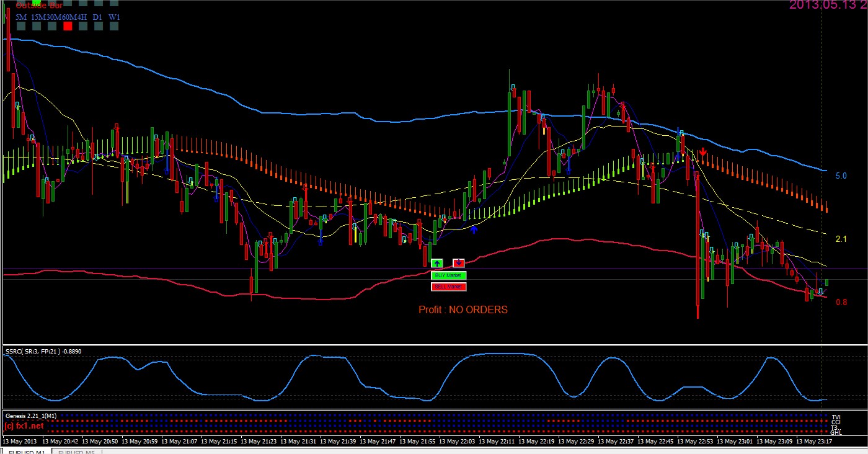Click the 2013.05.13 date readout
Image resolution: width=868 pixels, height=454 pixels.
click(x=828, y=5)
